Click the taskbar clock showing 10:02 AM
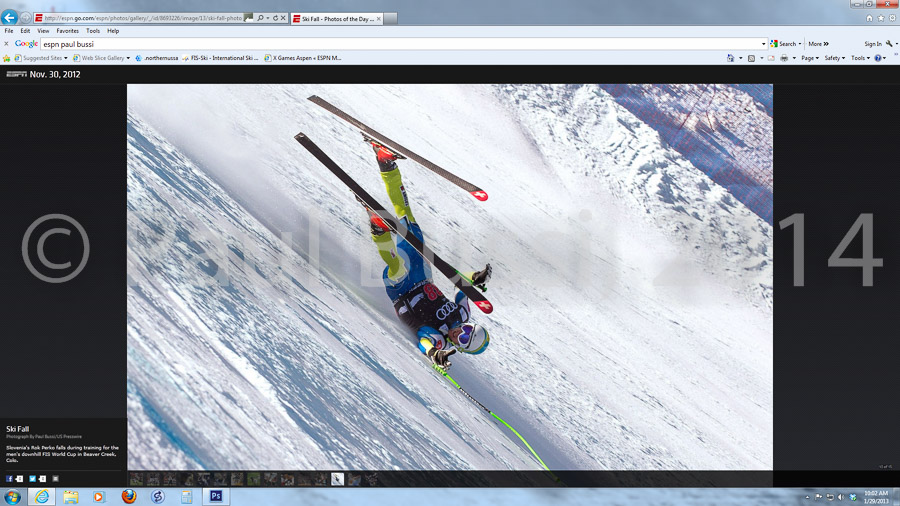Image resolution: width=900 pixels, height=506 pixels. pyautogui.click(x=876, y=497)
